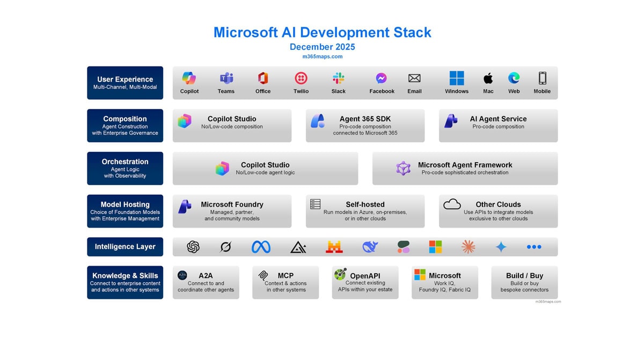Image resolution: width=644 pixels, height=337 pixels.
Task: Click the Mobile phone icon
Action: pyautogui.click(x=542, y=78)
